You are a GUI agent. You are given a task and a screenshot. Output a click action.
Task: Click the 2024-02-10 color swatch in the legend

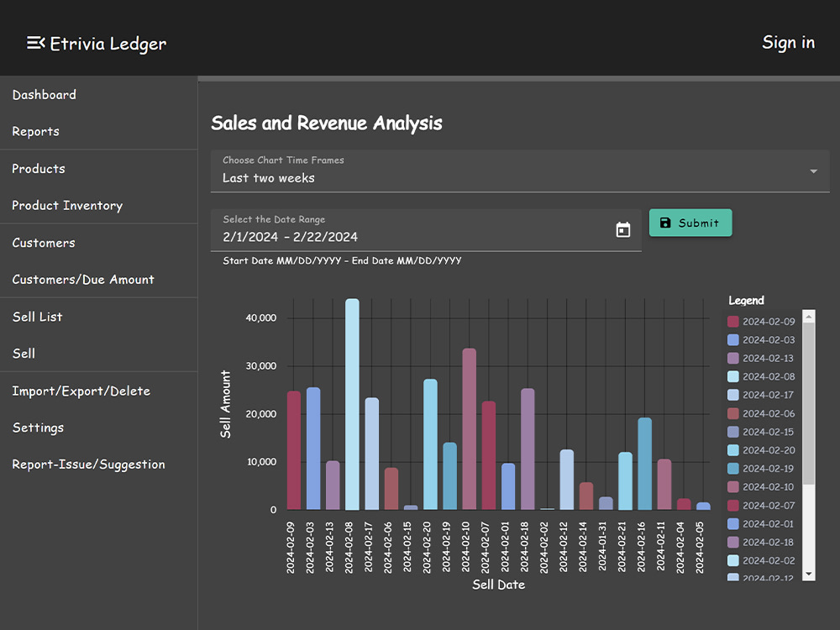(733, 487)
